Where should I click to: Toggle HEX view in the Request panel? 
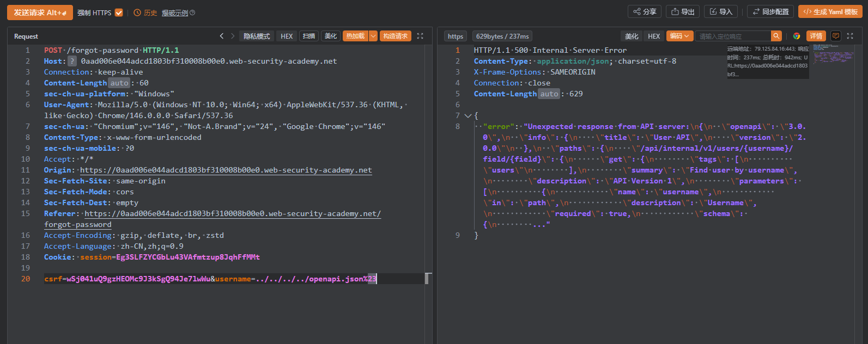[x=287, y=36]
